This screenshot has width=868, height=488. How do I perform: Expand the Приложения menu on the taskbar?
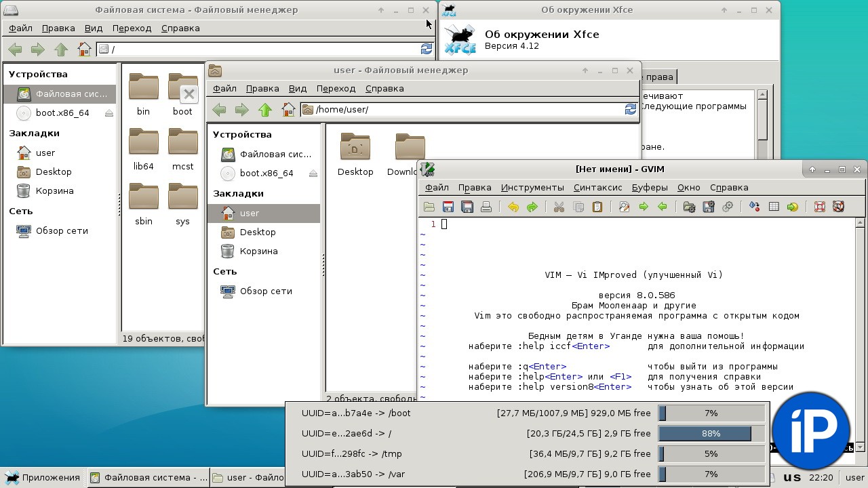coord(43,477)
